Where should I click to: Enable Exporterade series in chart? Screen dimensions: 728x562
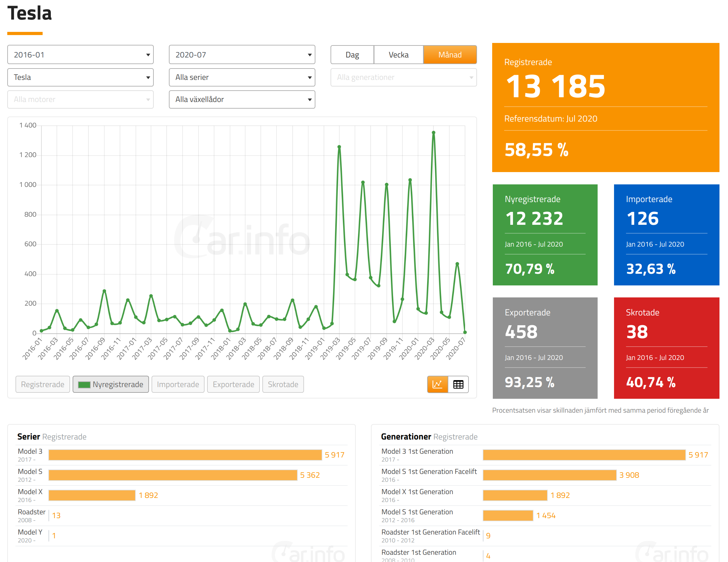coord(233,384)
